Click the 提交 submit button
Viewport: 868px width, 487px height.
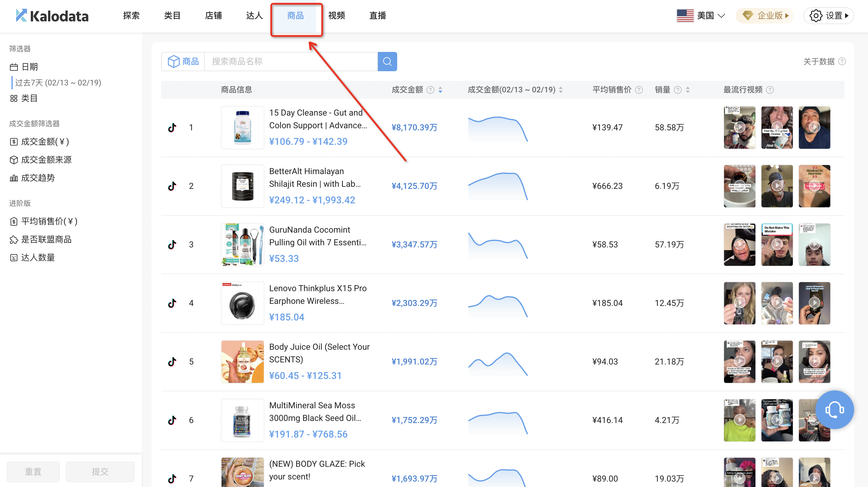(100, 471)
